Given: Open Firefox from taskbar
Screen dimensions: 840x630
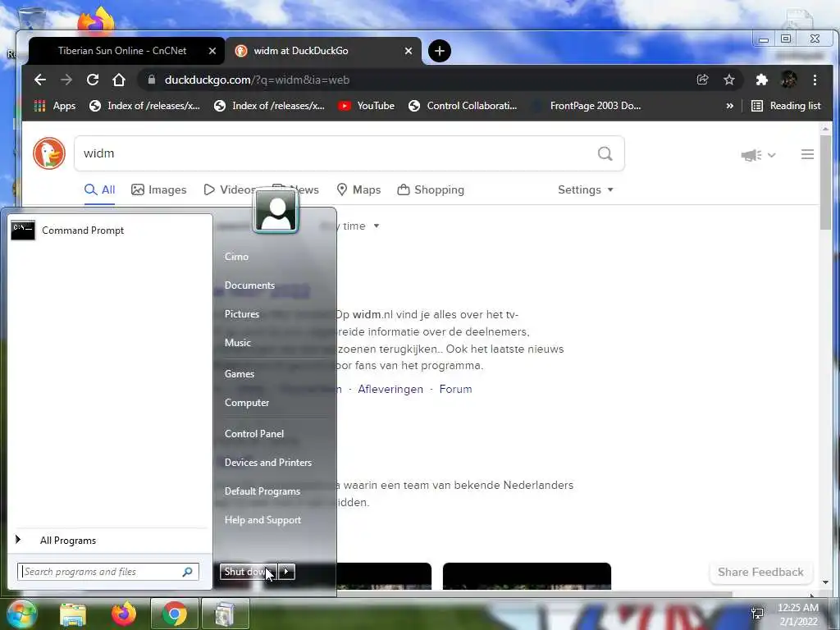Looking at the screenshot, I should pyautogui.click(x=123, y=614).
